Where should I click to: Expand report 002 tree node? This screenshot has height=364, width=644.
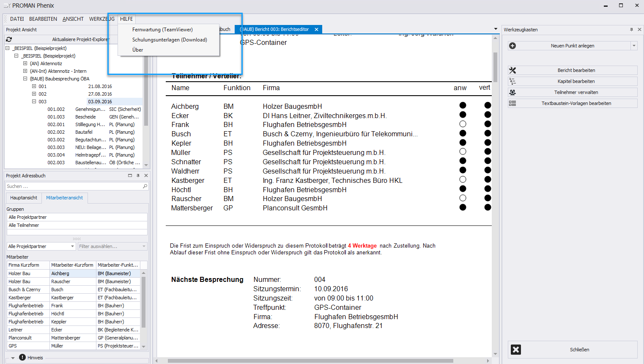click(x=34, y=94)
